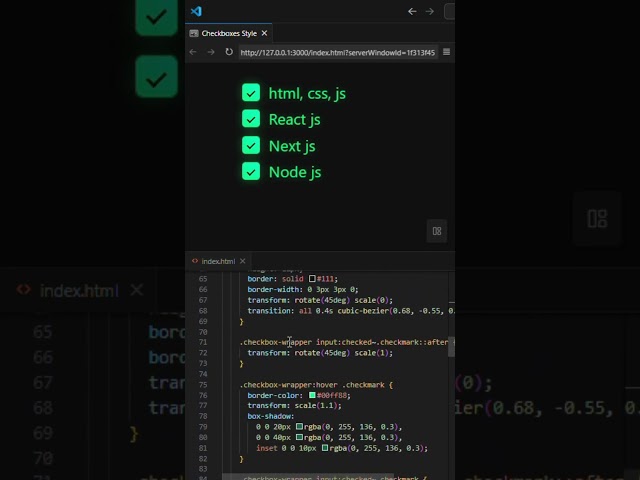Click the preview icon on Checkboxes Style tab
This screenshot has height=480, width=640.
194,33
